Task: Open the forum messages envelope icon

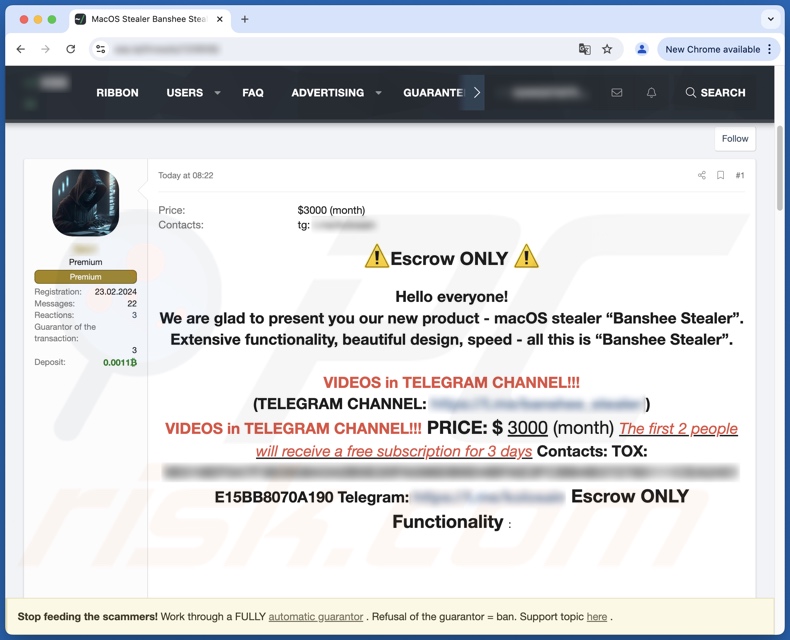Action: (x=617, y=93)
